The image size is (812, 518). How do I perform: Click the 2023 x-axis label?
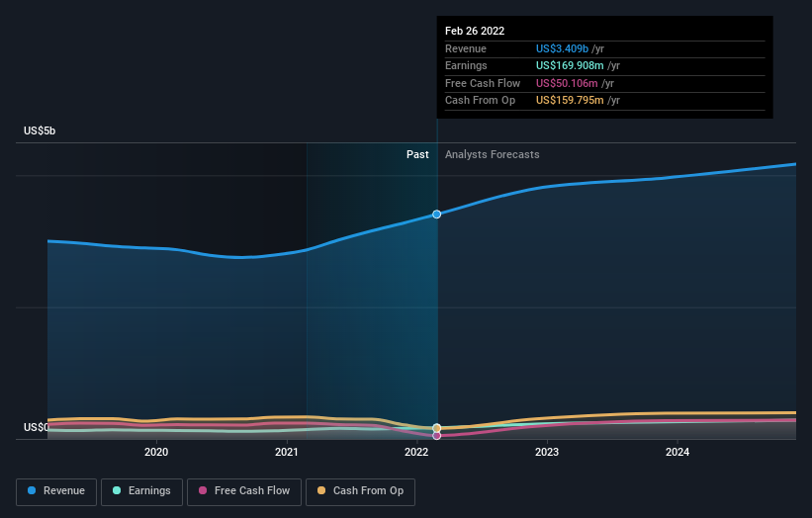[x=547, y=453]
